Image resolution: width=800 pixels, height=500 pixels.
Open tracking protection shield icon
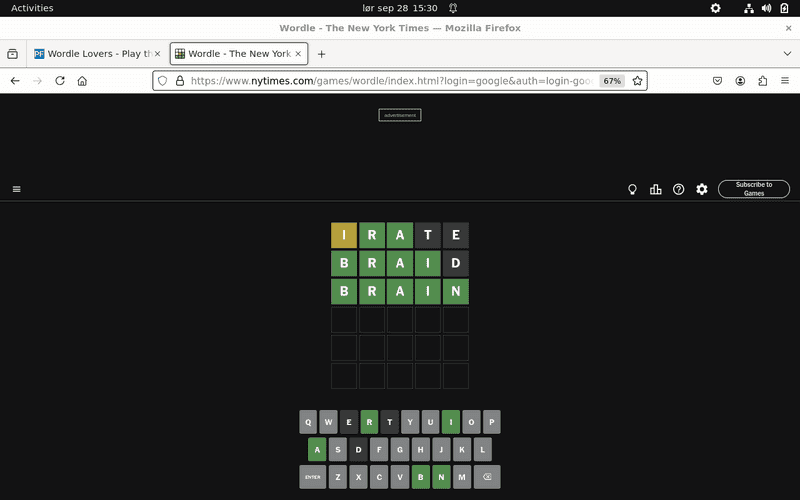click(162, 81)
